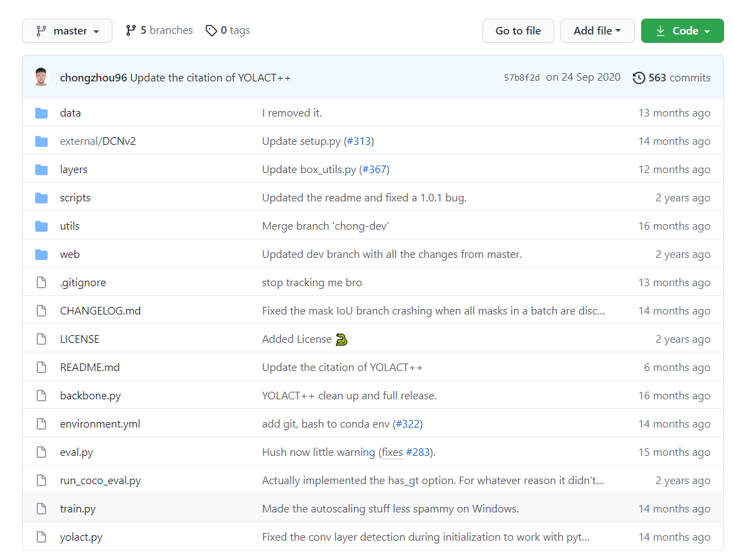The image size is (733, 560).
Task: Open the environment.yml file
Action: [x=100, y=424]
